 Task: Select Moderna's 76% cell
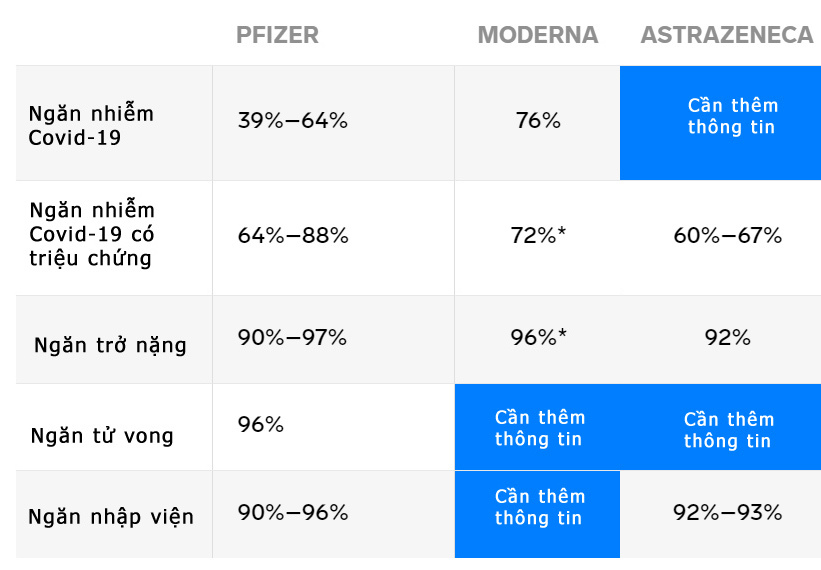pyautogui.click(x=538, y=121)
